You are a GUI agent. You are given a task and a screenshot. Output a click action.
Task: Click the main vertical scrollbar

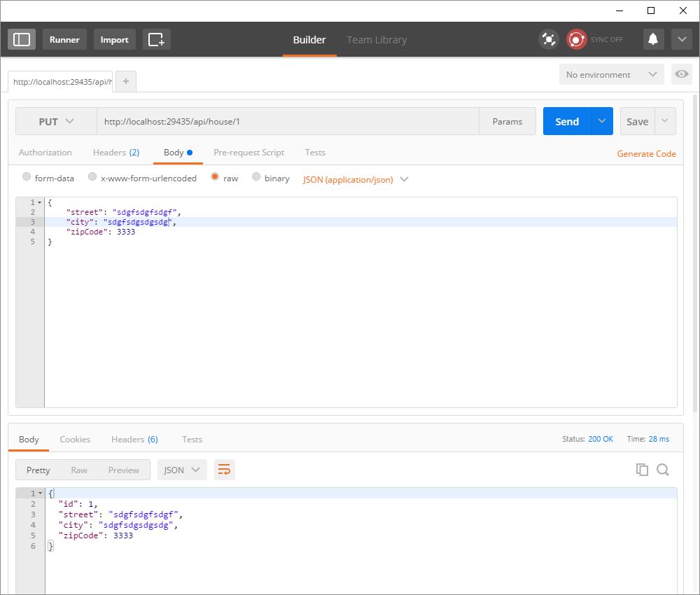pos(696,252)
